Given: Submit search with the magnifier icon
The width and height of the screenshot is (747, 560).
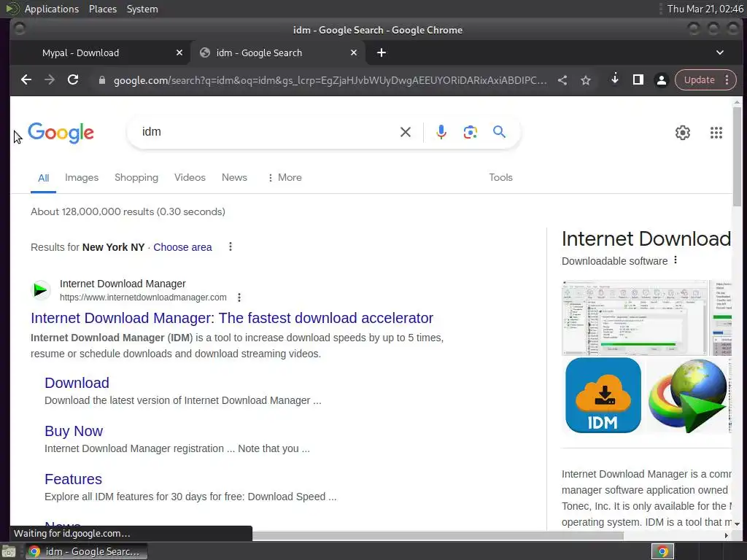Looking at the screenshot, I should point(499,132).
